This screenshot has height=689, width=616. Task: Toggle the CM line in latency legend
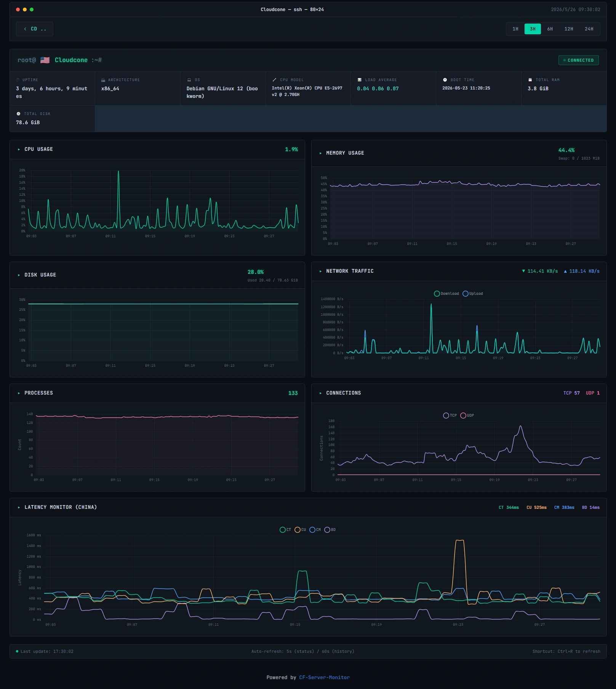(x=315, y=530)
